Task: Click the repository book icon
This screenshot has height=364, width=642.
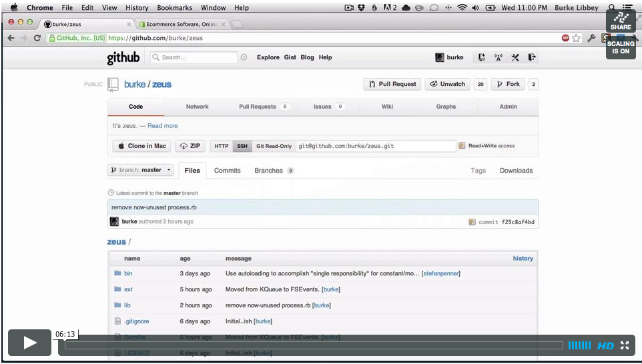Action: (x=113, y=84)
